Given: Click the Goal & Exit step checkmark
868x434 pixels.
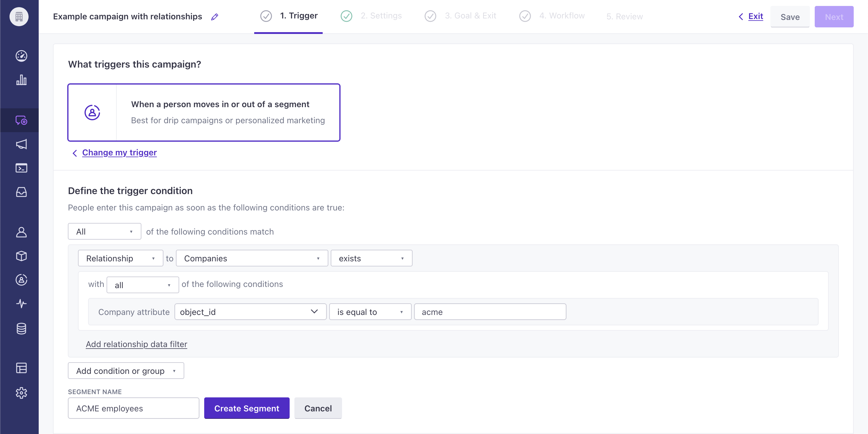Looking at the screenshot, I should [x=430, y=16].
